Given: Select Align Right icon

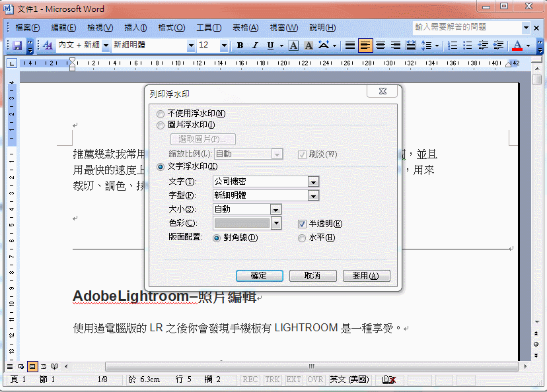Looking at the screenshot, I should click(396, 46).
